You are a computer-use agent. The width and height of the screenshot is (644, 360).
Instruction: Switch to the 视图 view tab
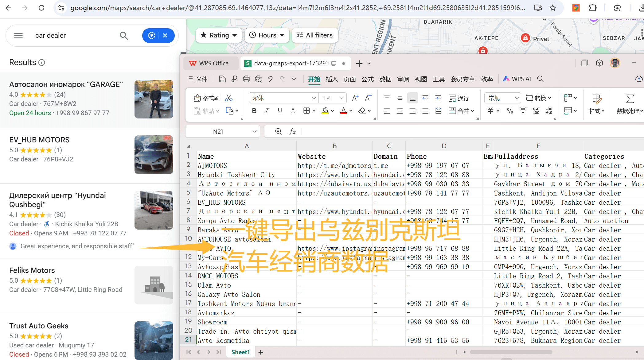pyautogui.click(x=421, y=79)
